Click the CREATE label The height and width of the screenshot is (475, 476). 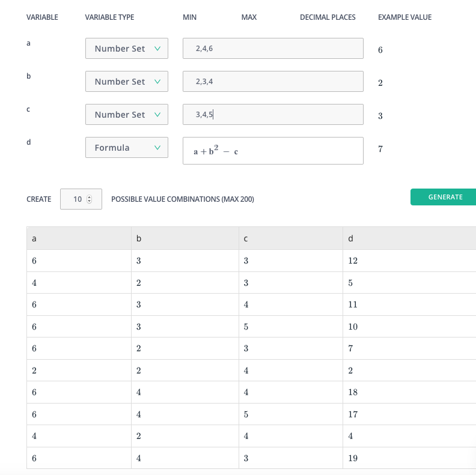click(39, 199)
